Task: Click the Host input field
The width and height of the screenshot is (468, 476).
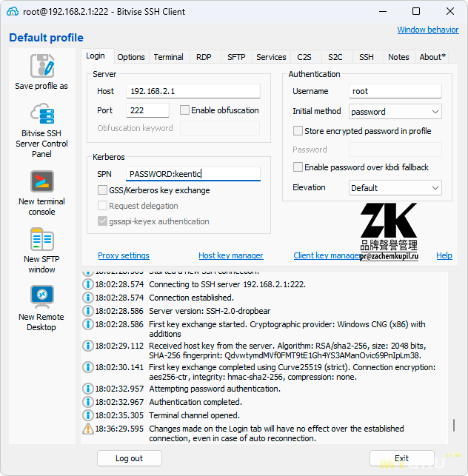Action: [193, 91]
